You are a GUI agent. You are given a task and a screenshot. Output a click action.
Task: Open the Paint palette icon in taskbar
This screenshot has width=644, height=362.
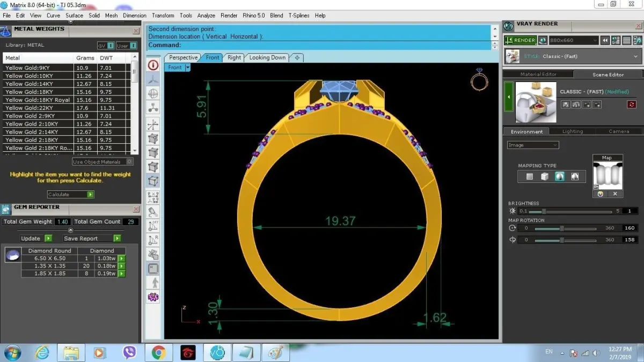pos(275,352)
